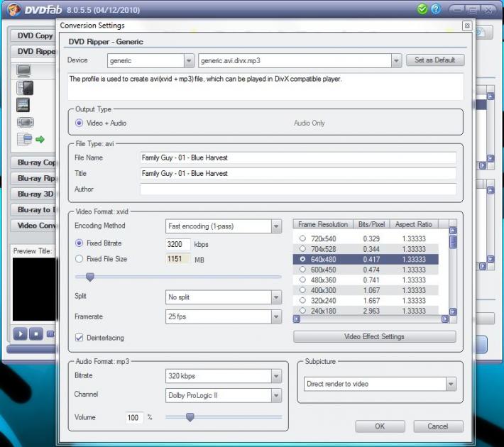Choose the 720x540 frame resolution
504x447 pixels.
point(305,238)
